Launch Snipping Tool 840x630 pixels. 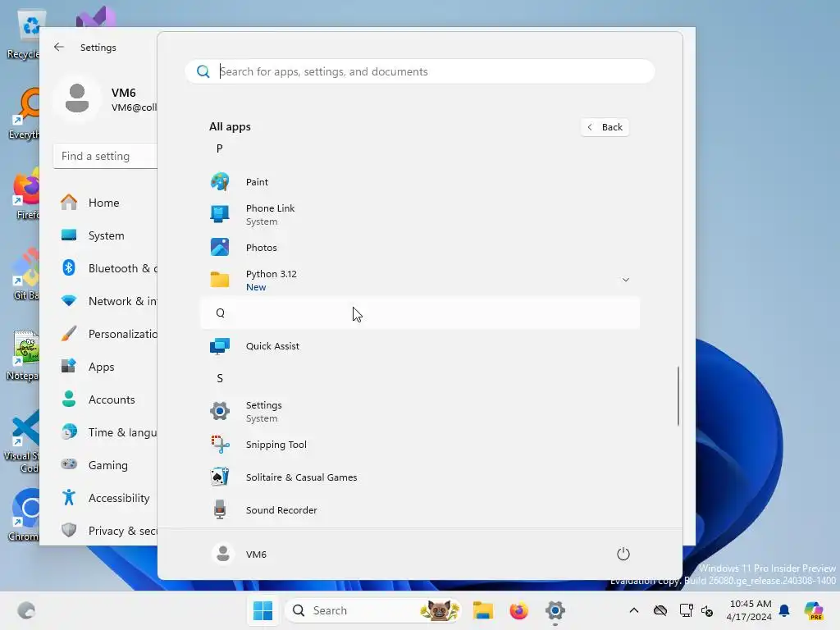pos(419,445)
